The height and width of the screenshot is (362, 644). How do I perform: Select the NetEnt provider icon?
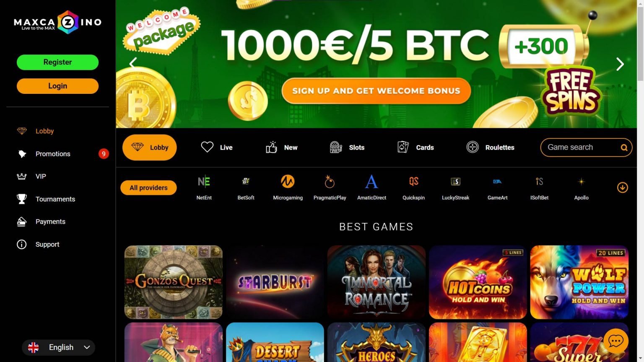click(x=204, y=181)
